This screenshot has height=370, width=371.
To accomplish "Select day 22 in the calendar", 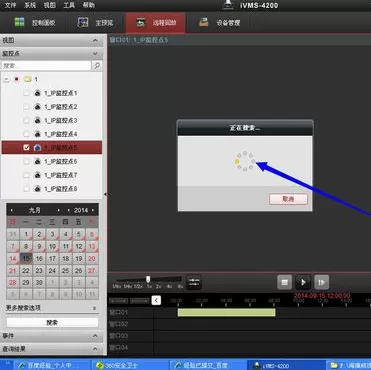I will pyautogui.click(x=26, y=271).
